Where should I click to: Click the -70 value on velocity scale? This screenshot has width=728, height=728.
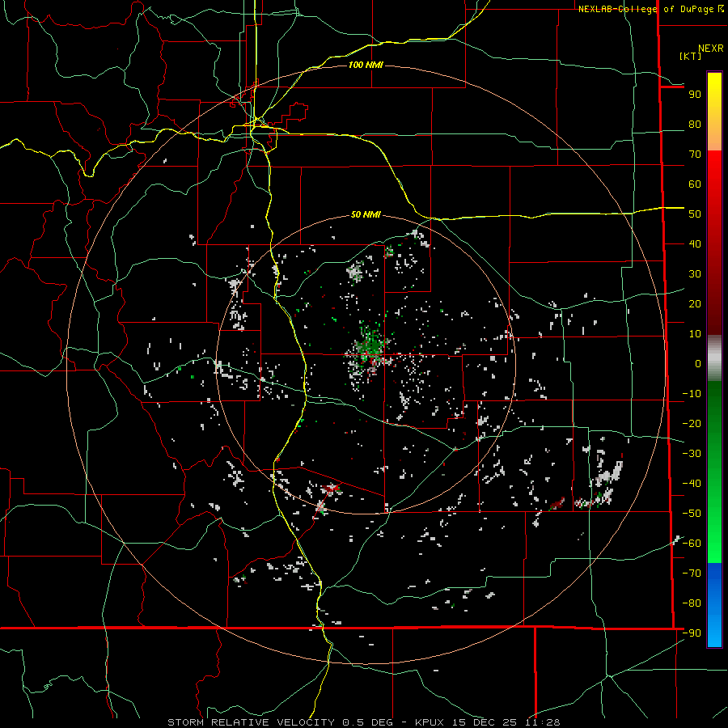click(x=692, y=574)
